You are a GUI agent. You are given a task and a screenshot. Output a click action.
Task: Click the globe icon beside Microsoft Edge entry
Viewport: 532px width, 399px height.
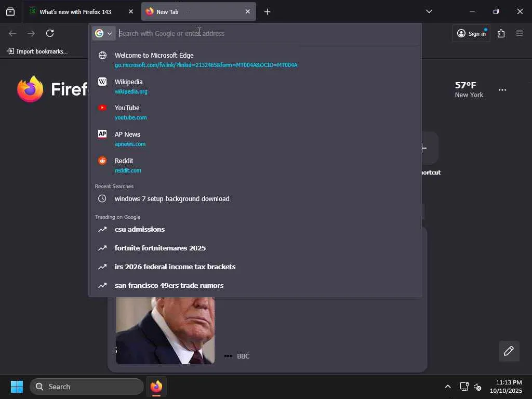pos(102,55)
